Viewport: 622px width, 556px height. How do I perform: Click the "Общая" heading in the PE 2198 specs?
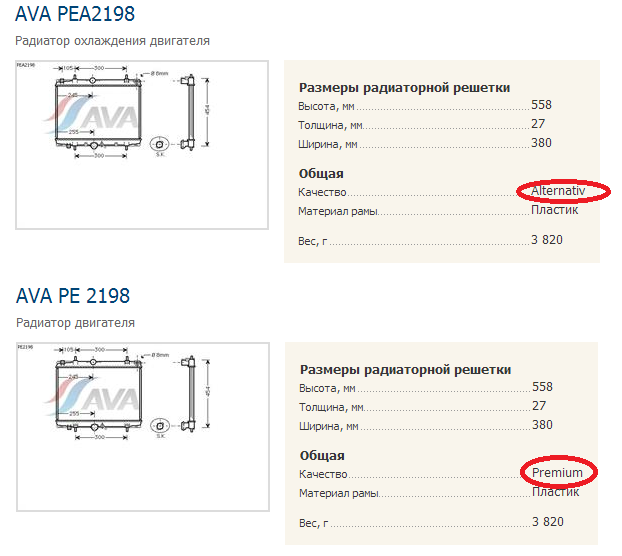click(321, 454)
